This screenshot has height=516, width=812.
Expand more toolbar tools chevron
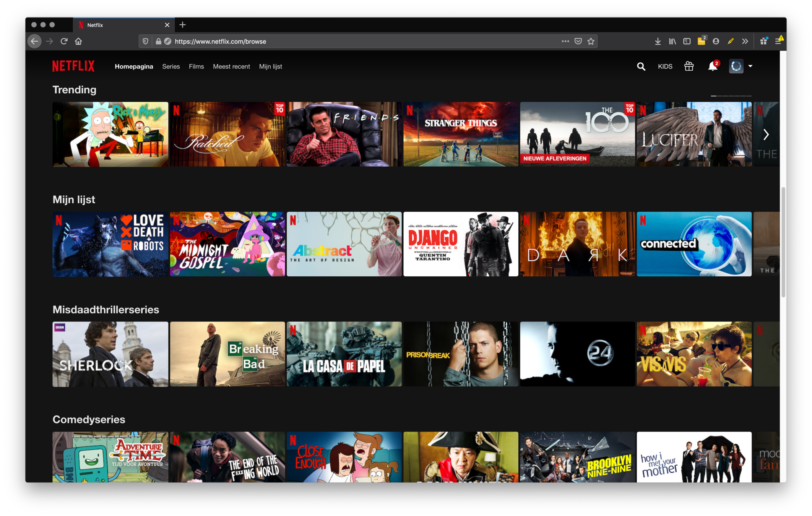click(745, 41)
